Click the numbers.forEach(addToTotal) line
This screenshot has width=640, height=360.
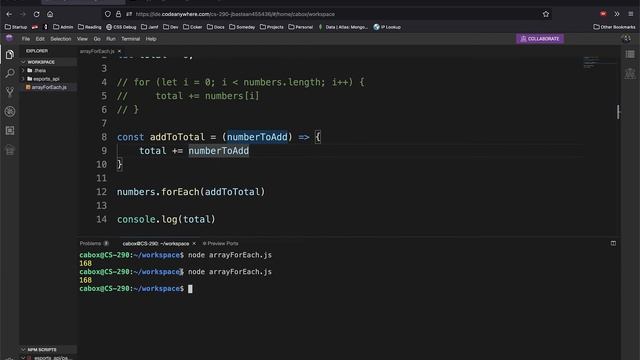(191, 192)
